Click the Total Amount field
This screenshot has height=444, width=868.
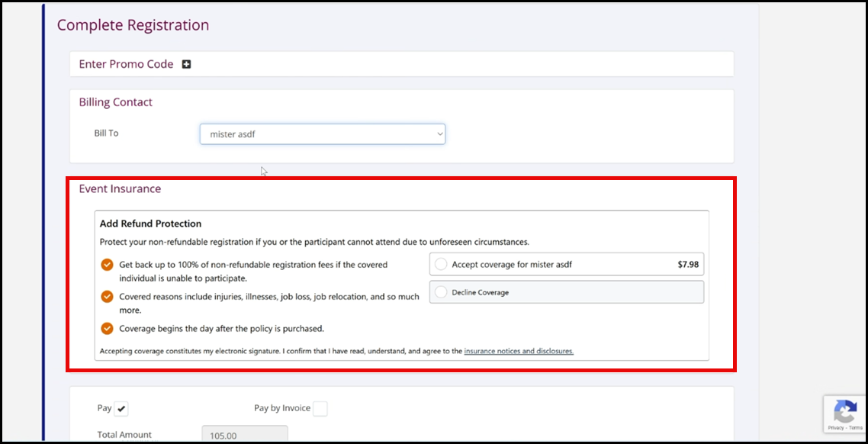[244, 435]
